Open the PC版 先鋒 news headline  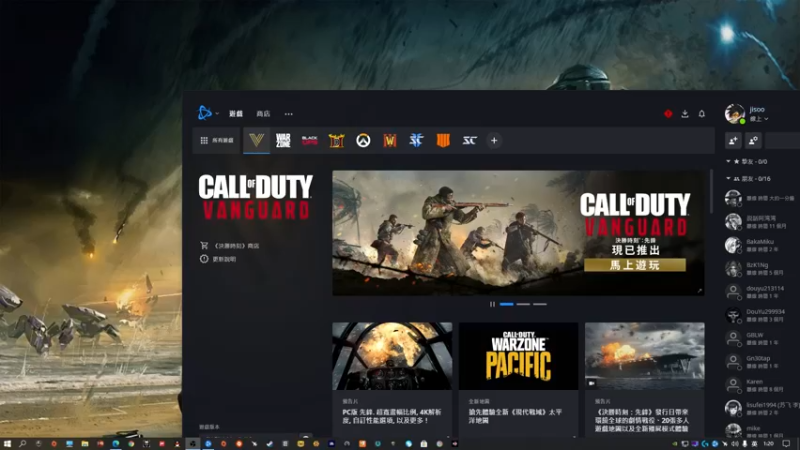click(392, 416)
